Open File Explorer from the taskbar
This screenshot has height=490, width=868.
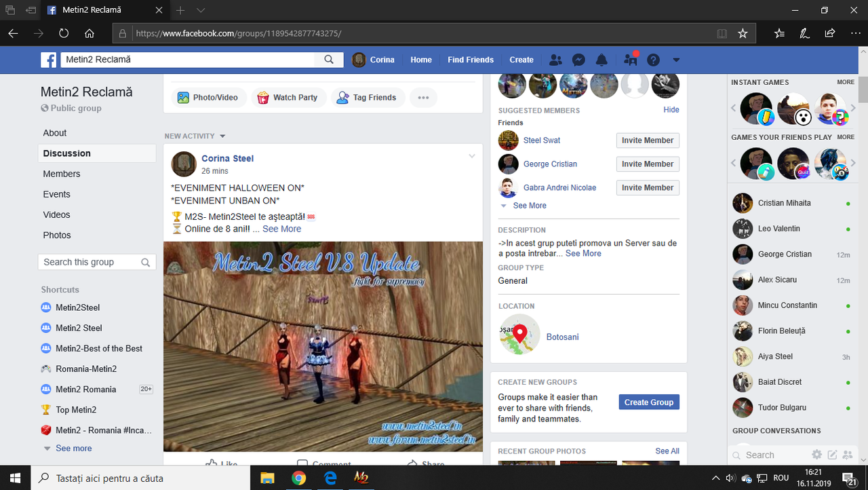267,478
